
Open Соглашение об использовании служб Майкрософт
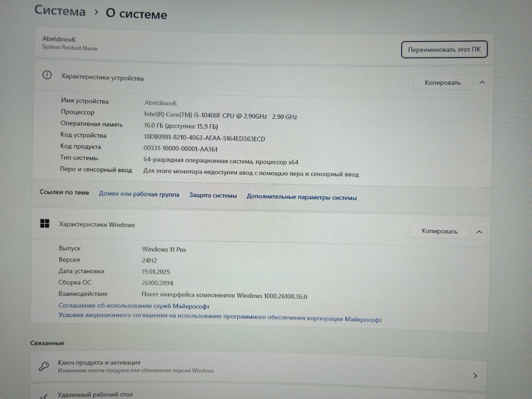coord(134,306)
